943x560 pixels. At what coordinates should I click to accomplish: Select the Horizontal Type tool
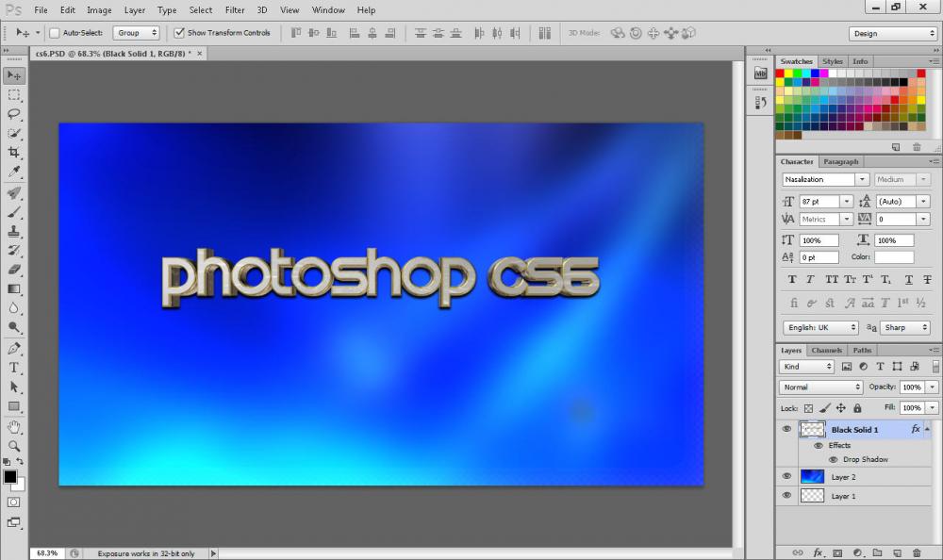point(14,368)
